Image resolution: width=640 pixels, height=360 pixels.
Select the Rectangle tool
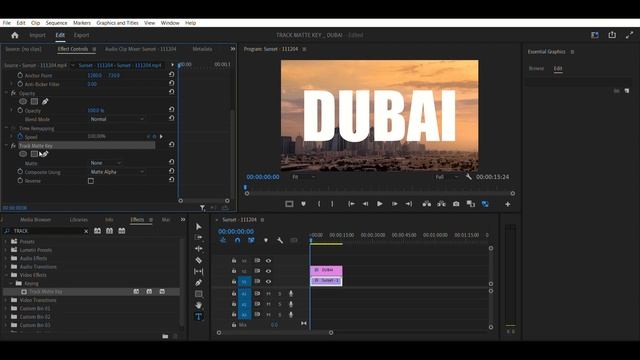(199, 294)
